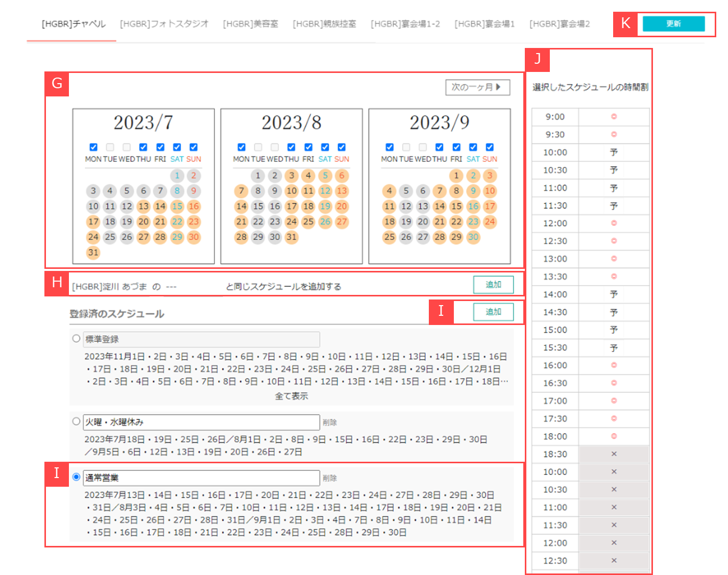Toggle the SUN checkbox in 2023/9

point(490,147)
